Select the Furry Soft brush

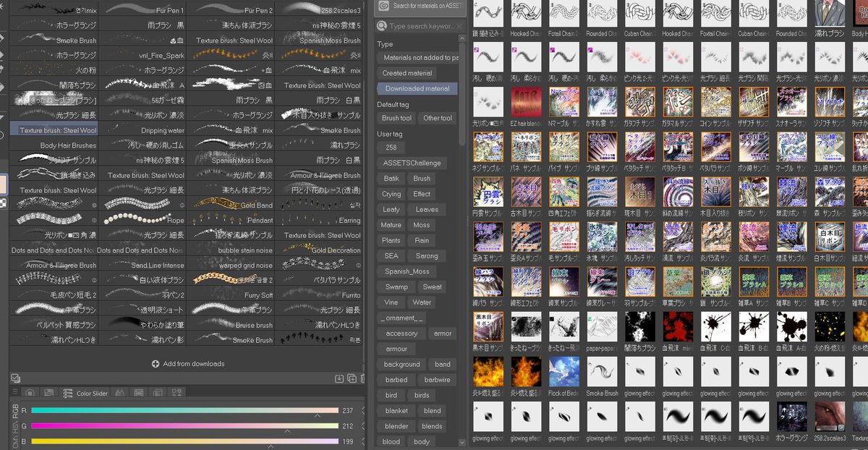(231, 295)
